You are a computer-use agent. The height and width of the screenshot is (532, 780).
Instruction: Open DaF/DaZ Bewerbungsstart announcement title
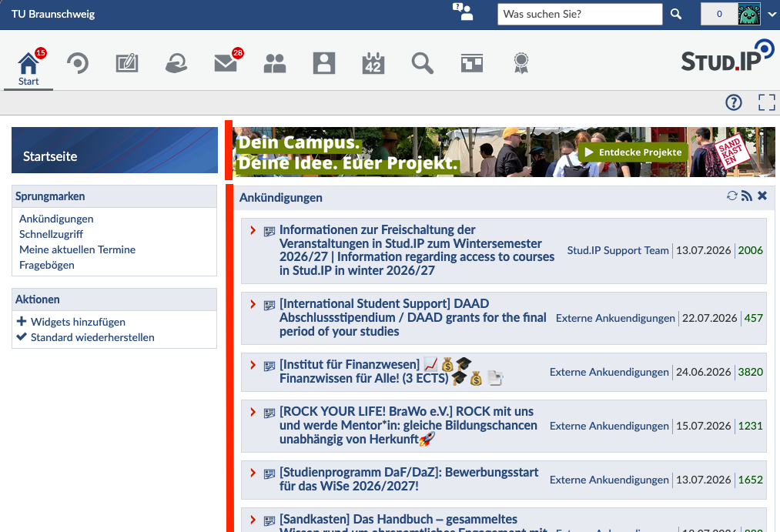click(x=409, y=480)
